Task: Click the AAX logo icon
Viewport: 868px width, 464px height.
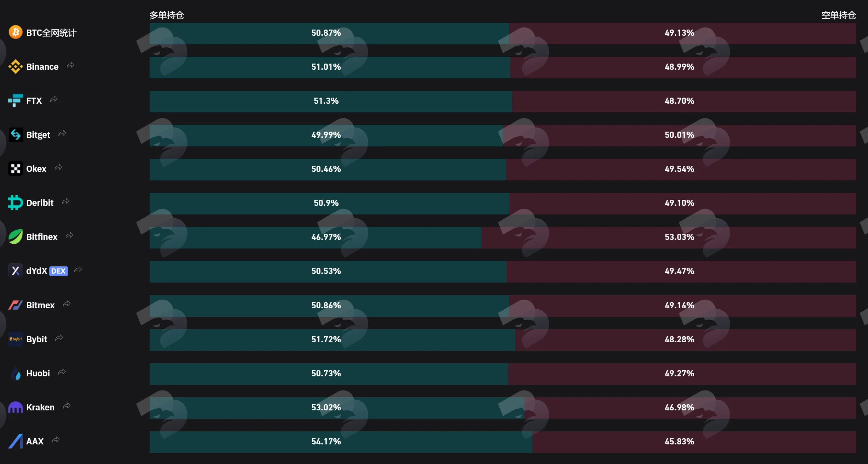Action: click(x=15, y=441)
